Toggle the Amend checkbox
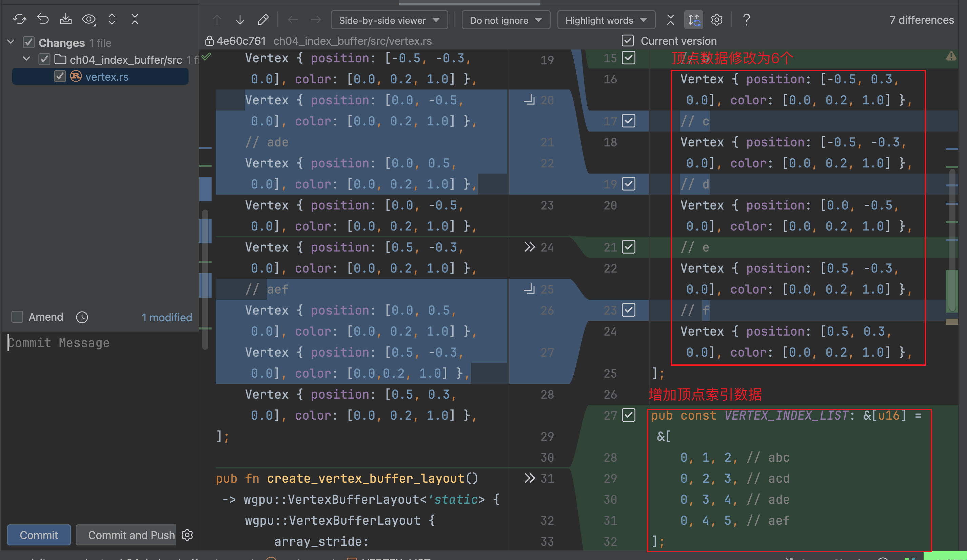Viewport: 967px width, 560px height. (x=18, y=317)
